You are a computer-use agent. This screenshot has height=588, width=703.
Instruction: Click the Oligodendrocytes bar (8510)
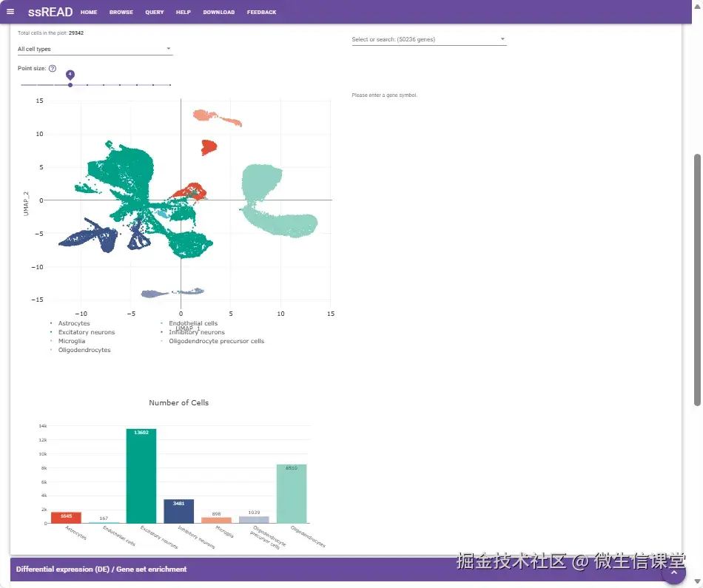292,493
